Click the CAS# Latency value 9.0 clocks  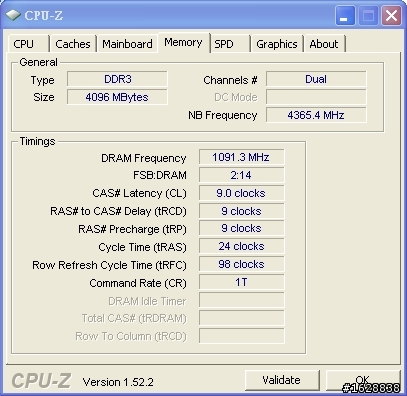pyautogui.click(x=242, y=193)
